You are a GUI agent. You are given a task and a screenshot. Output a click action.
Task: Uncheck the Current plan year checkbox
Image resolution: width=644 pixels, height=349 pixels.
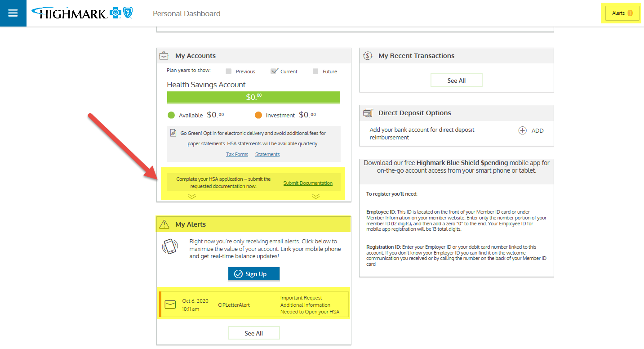[x=274, y=71]
